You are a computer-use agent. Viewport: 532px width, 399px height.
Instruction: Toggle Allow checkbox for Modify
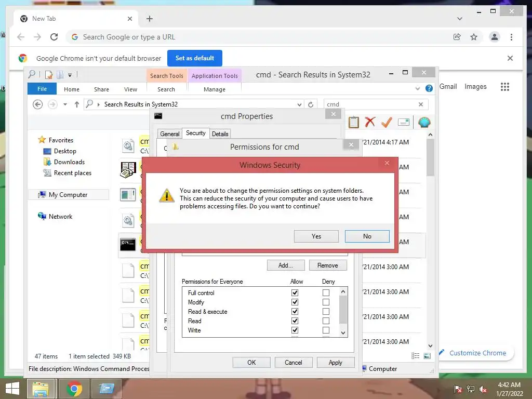click(x=295, y=302)
